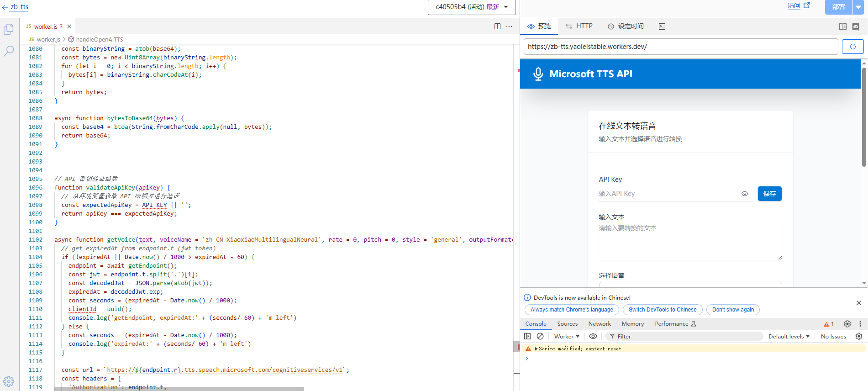
Task: Click Switch DevTools to Chinese button
Action: [x=662, y=310]
